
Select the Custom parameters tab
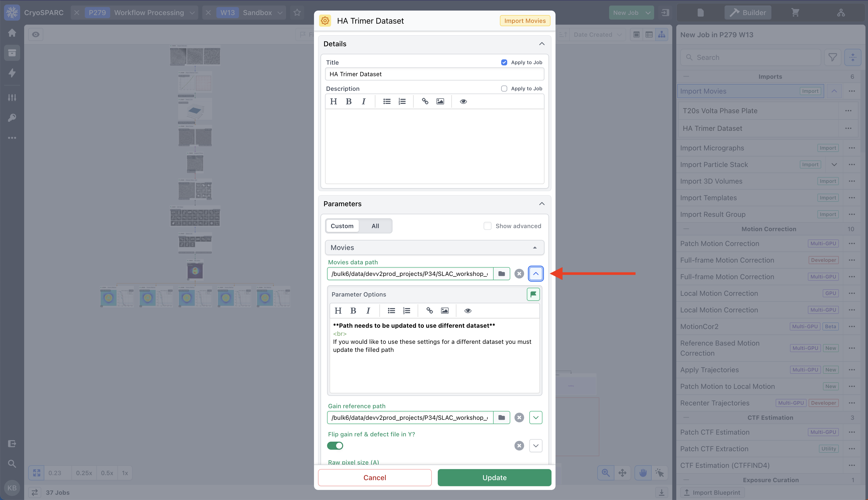point(342,226)
